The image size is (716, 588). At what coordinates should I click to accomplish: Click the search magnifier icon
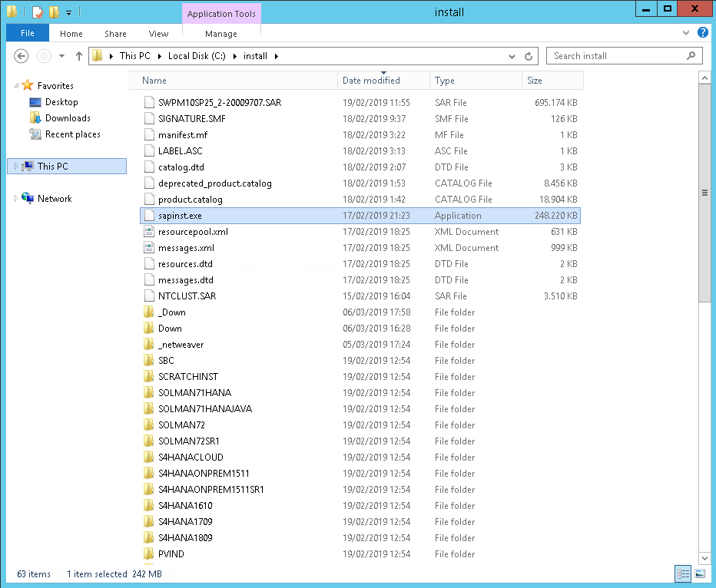click(x=691, y=55)
